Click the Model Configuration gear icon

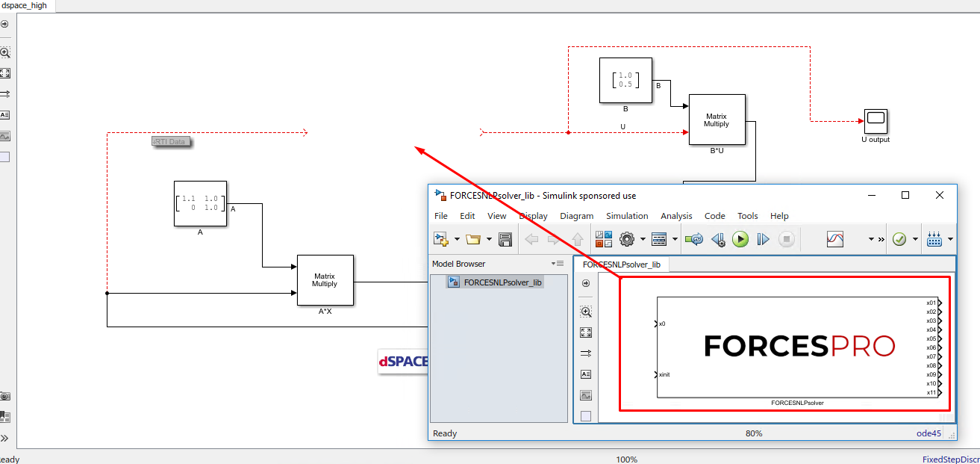[x=627, y=240]
